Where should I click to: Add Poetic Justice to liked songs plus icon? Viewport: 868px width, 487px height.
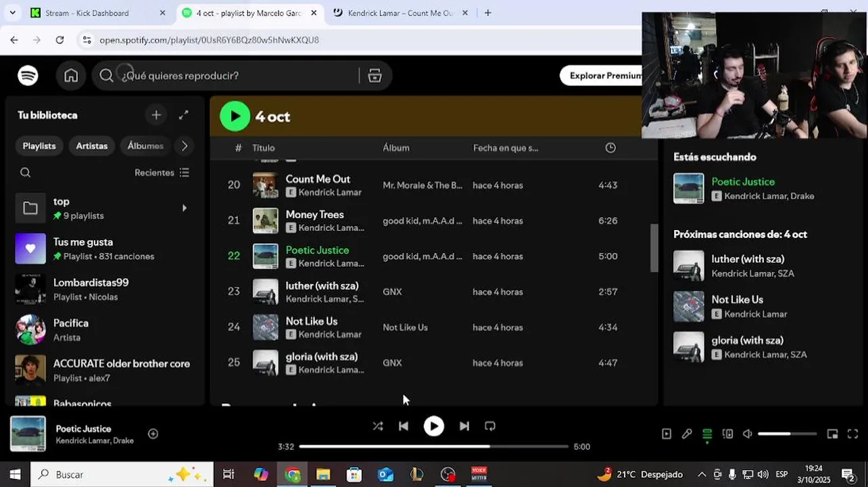pyautogui.click(x=153, y=434)
